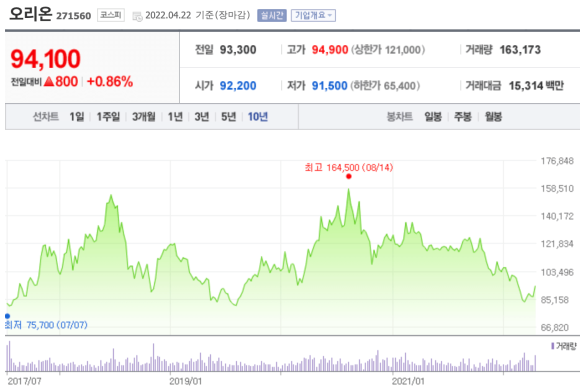
Task: Click the blue lowest price marker dot
Action: click(x=7, y=316)
